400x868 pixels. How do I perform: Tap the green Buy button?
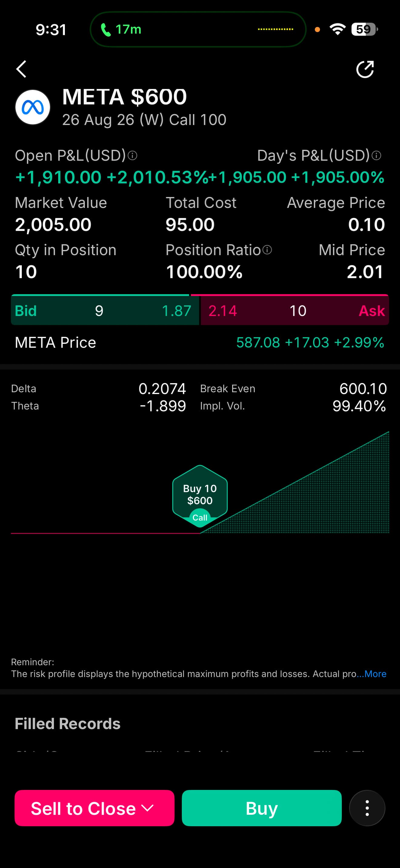click(262, 808)
